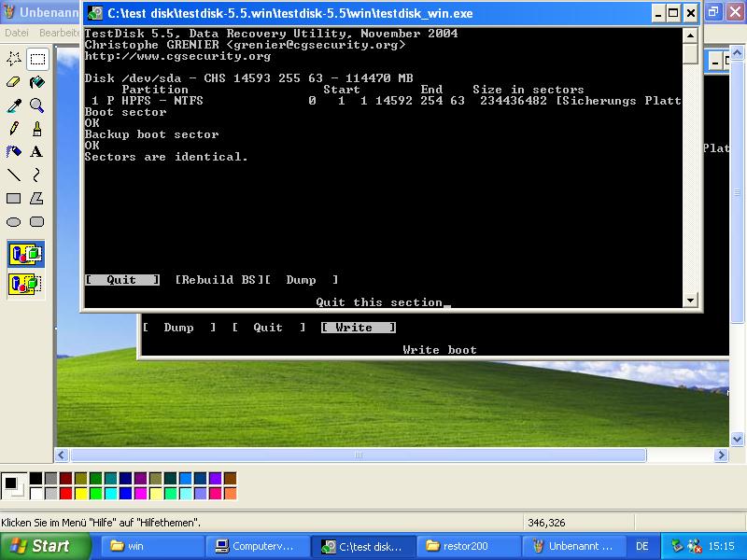Image resolution: width=747 pixels, height=560 pixels.
Task: Select the Magnifier tool in Paint
Action: [x=37, y=105]
